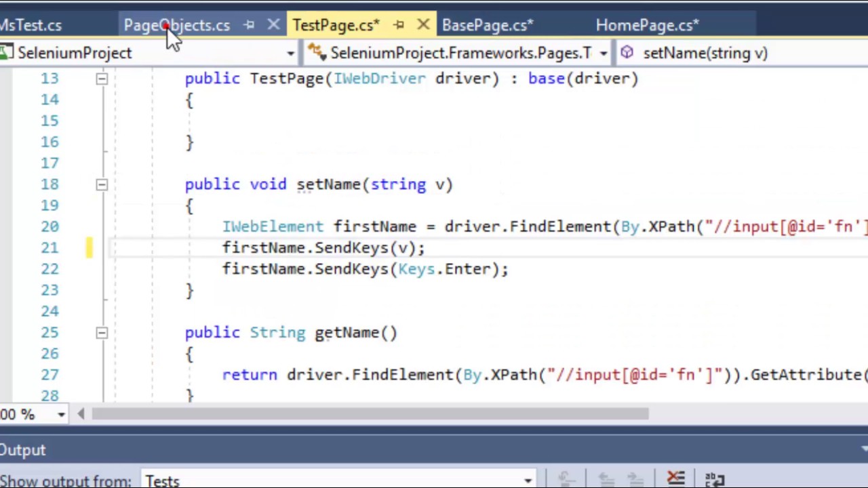
Task: Open the 'Show output from' Tests dropdown
Action: pyautogui.click(x=528, y=481)
